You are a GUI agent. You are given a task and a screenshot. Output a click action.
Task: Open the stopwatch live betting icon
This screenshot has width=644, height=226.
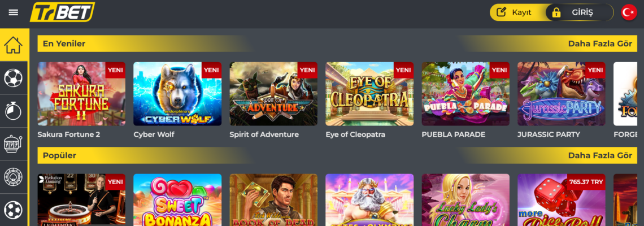[13, 111]
